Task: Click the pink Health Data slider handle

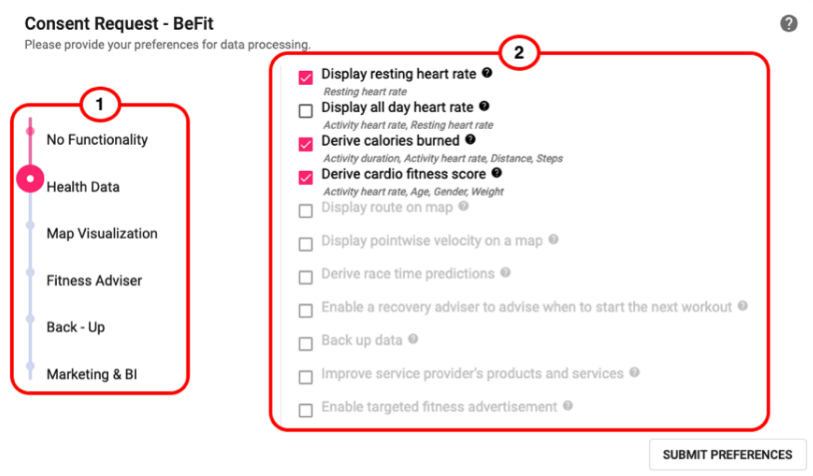Action: [x=31, y=179]
